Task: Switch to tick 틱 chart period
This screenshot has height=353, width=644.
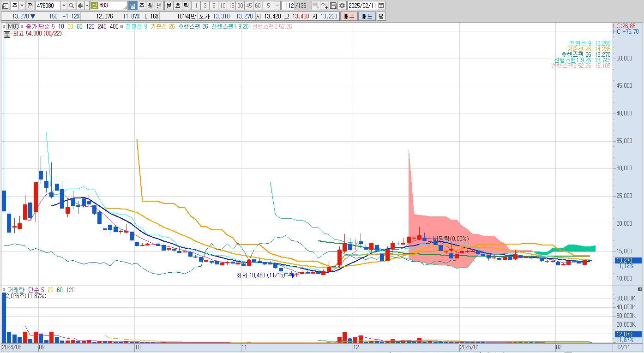Action: 186,6
